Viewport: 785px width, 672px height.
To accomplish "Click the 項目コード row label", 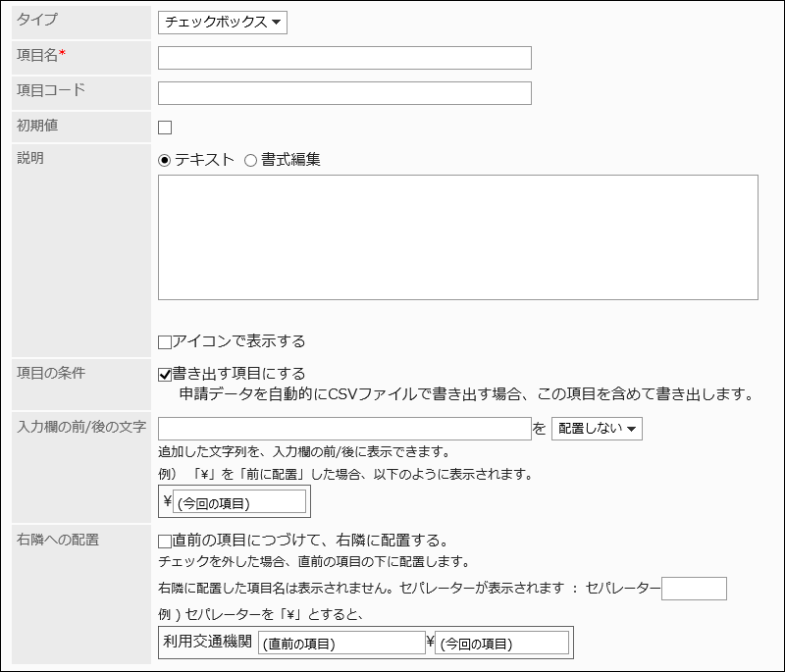I will pos(51,90).
